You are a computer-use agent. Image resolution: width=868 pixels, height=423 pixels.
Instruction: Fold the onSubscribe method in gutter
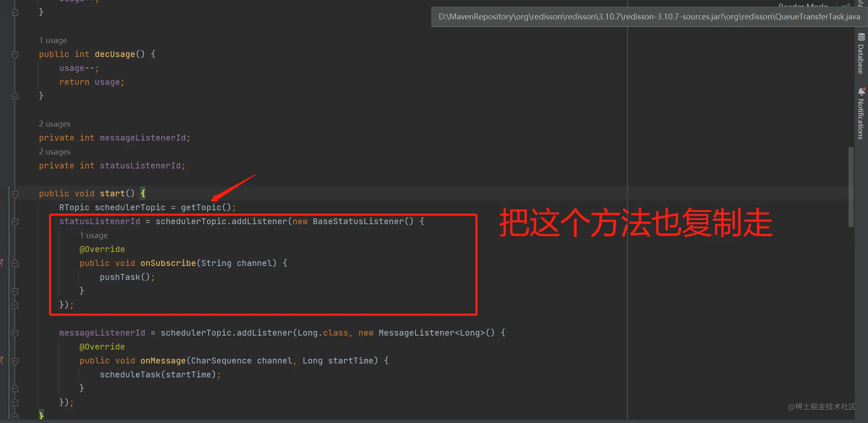[15, 263]
